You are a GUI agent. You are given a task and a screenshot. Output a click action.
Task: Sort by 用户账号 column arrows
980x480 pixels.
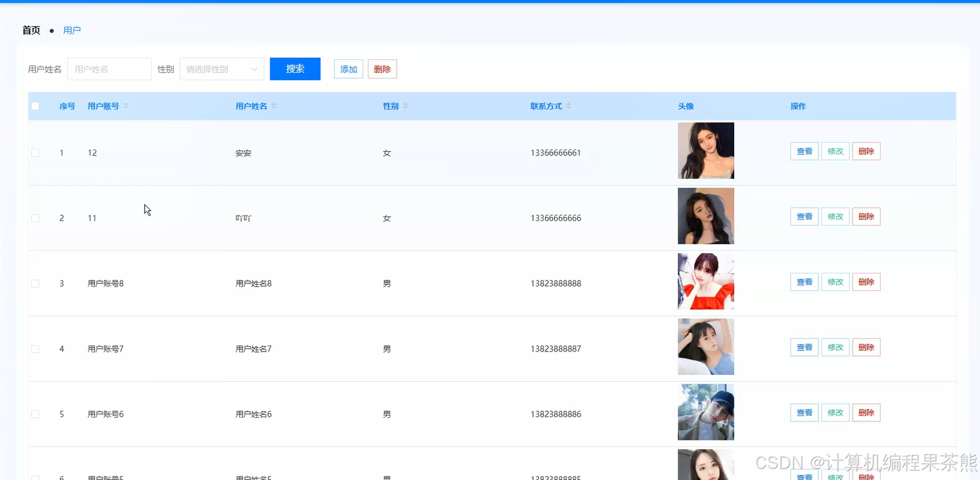coord(126,106)
